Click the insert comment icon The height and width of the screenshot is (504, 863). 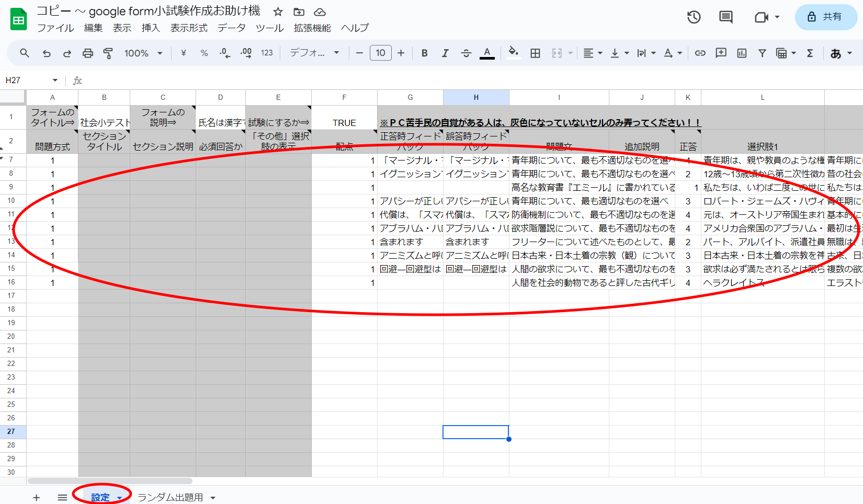click(x=721, y=53)
